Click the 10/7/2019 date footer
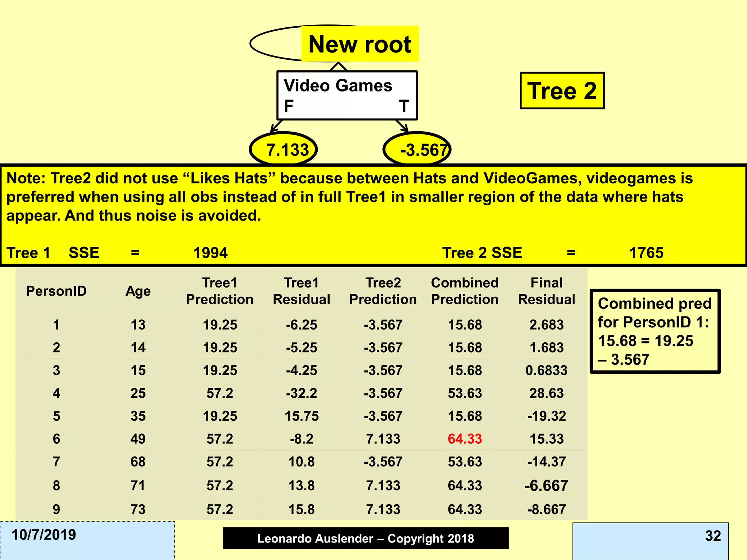Screen dimensions: 747x560 tap(44, 534)
